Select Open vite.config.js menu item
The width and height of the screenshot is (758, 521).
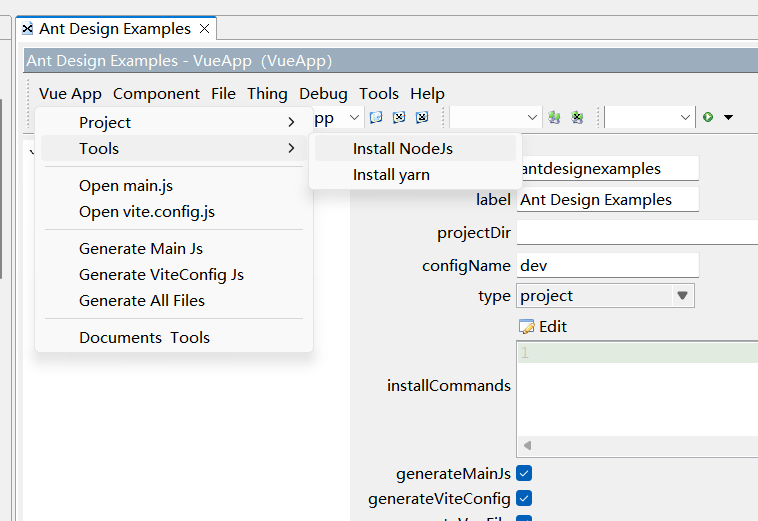(x=174, y=212)
